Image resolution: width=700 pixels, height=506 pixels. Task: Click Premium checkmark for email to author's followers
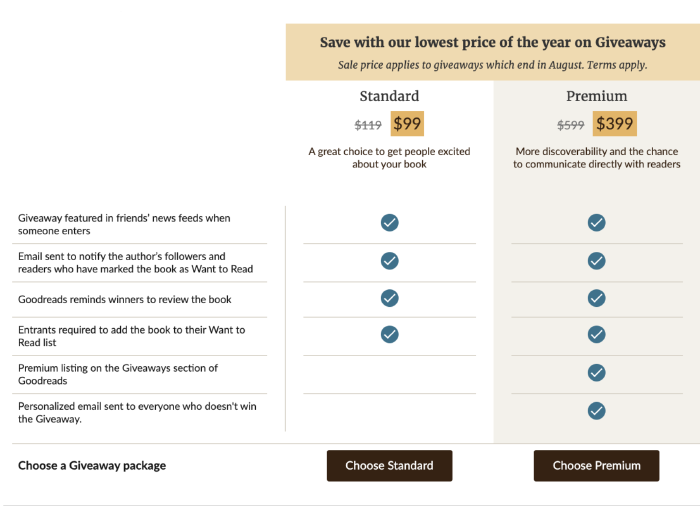click(596, 260)
